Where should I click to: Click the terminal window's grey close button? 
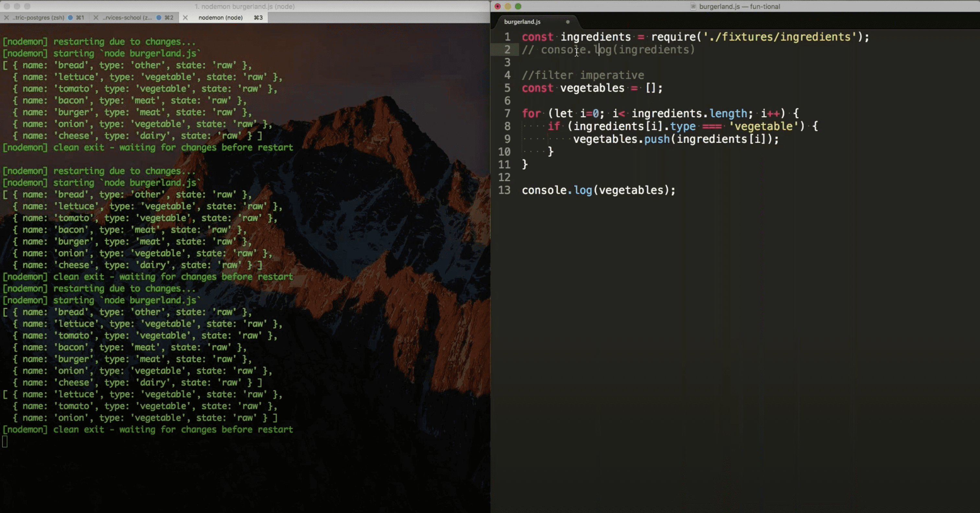[6, 6]
